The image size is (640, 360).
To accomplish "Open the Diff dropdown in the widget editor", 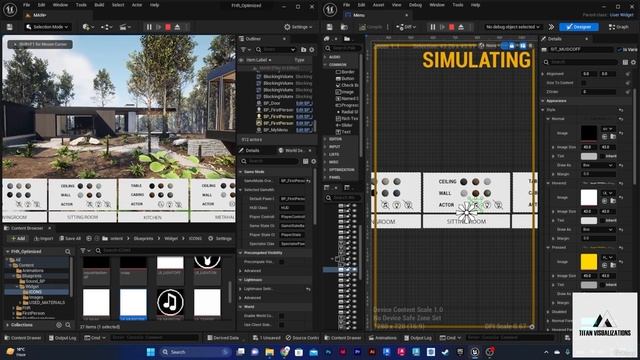I will pyautogui.click(x=406, y=27).
